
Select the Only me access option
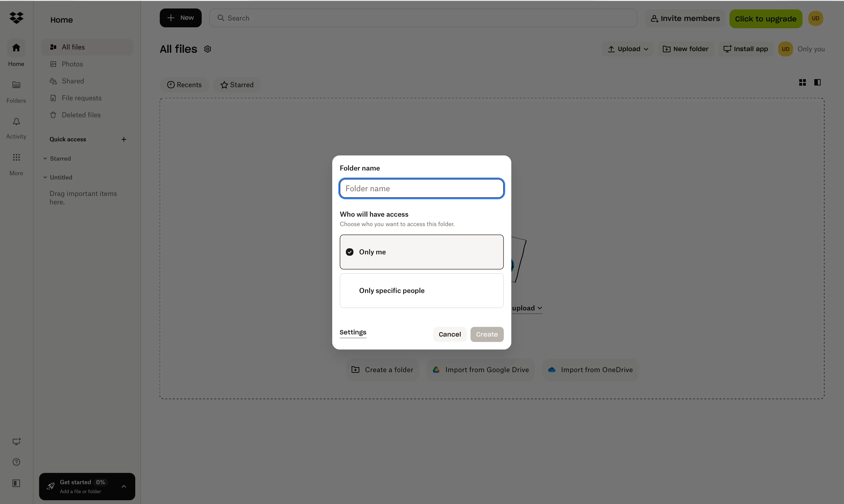point(422,252)
